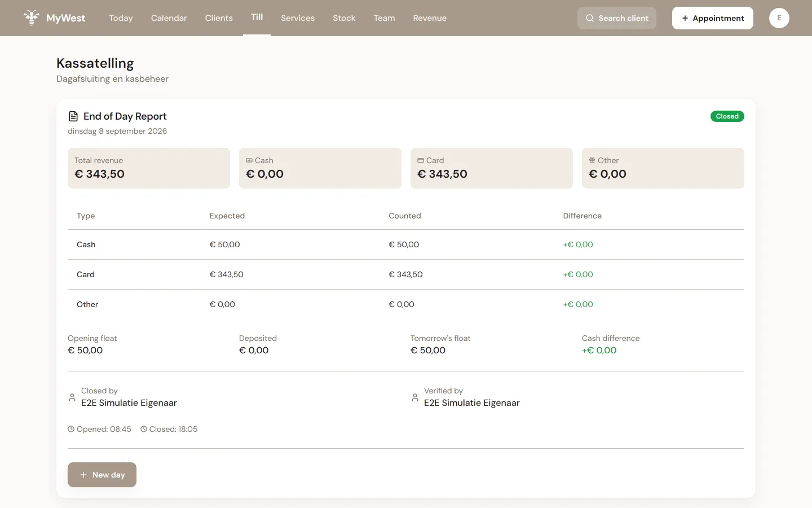812x508 pixels.
Task: Click the person icon beside Closed by
Action: [x=72, y=397]
